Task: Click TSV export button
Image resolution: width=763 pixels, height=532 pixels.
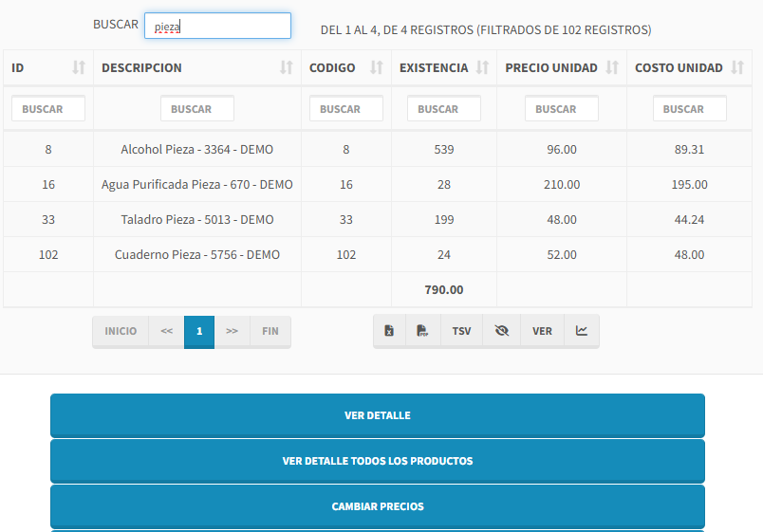Action: (461, 331)
